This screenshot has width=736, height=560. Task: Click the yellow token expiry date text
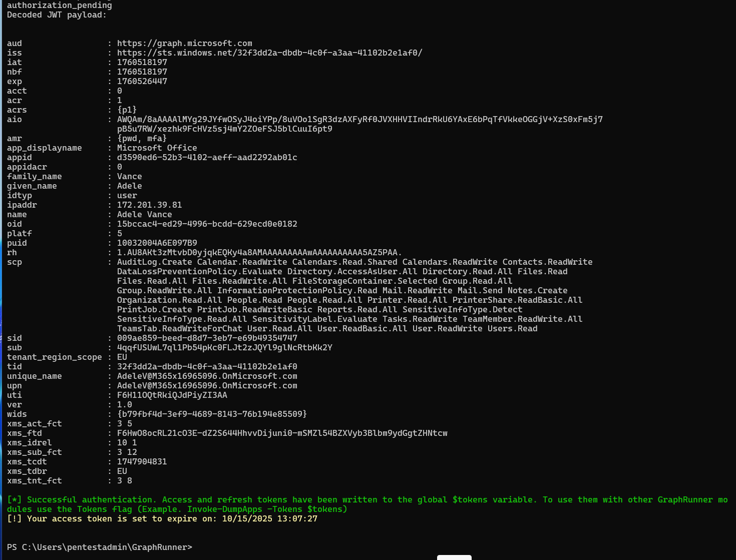coord(269,519)
